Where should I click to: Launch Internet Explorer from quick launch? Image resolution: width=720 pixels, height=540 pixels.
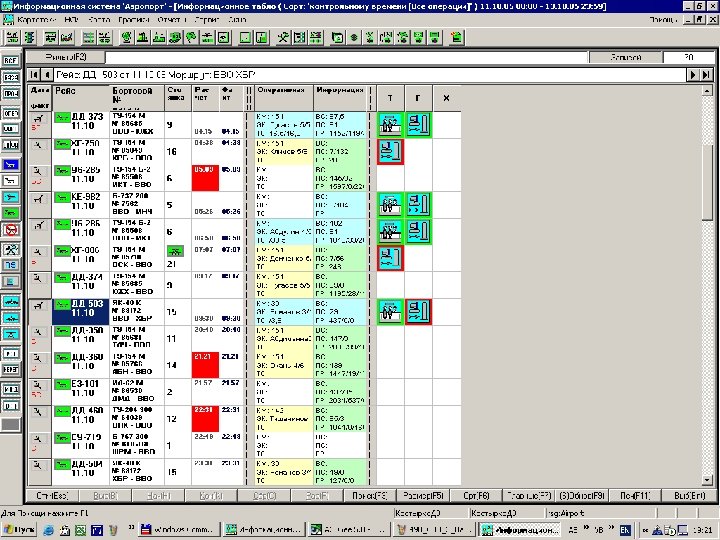48,530
